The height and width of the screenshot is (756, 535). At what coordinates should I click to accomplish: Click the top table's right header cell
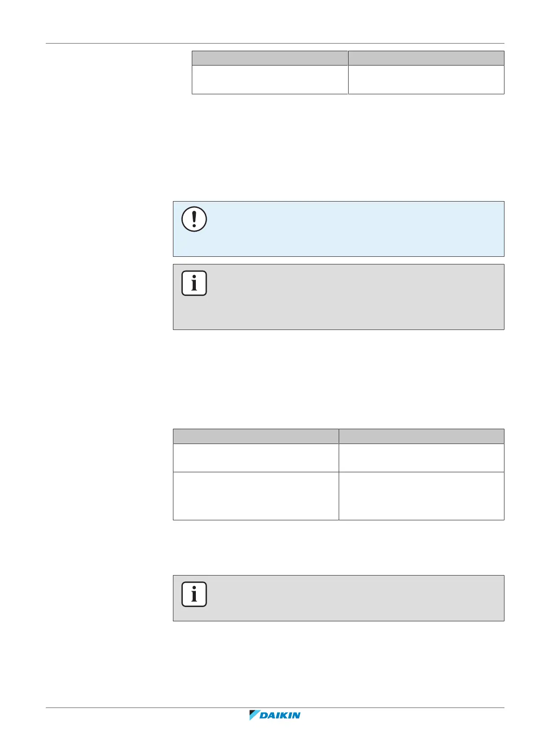click(x=426, y=58)
